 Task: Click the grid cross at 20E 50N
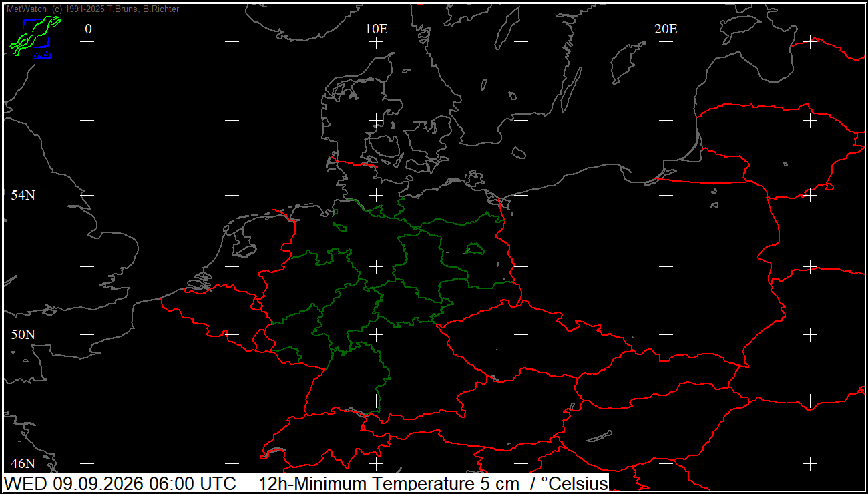click(666, 334)
